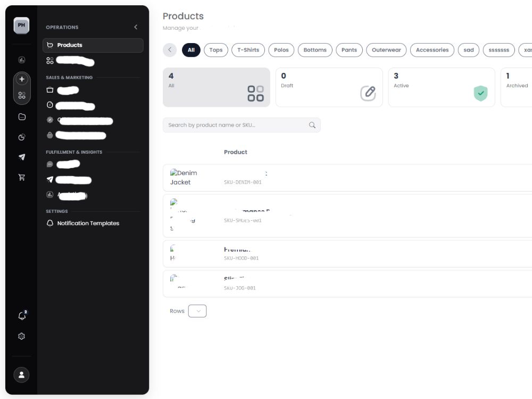Screen dimensions: 532x399
Task: Filter by Polos category
Action: [x=281, y=50]
